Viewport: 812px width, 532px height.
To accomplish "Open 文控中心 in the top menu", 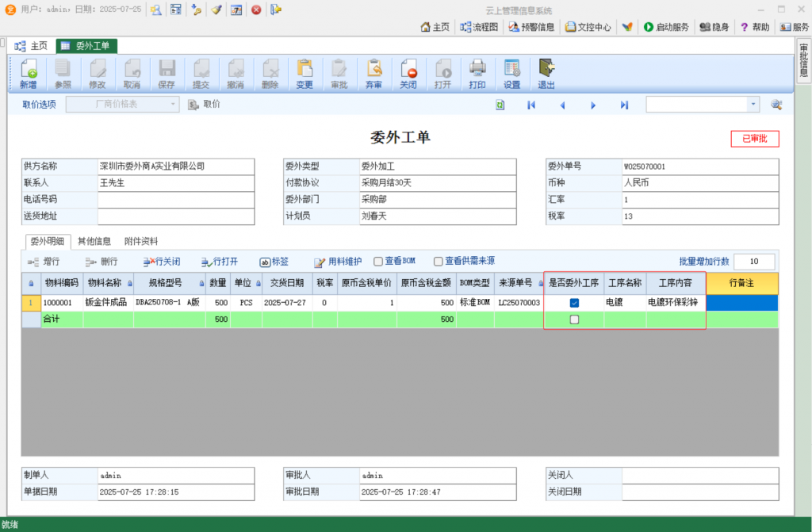I will [588, 27].
